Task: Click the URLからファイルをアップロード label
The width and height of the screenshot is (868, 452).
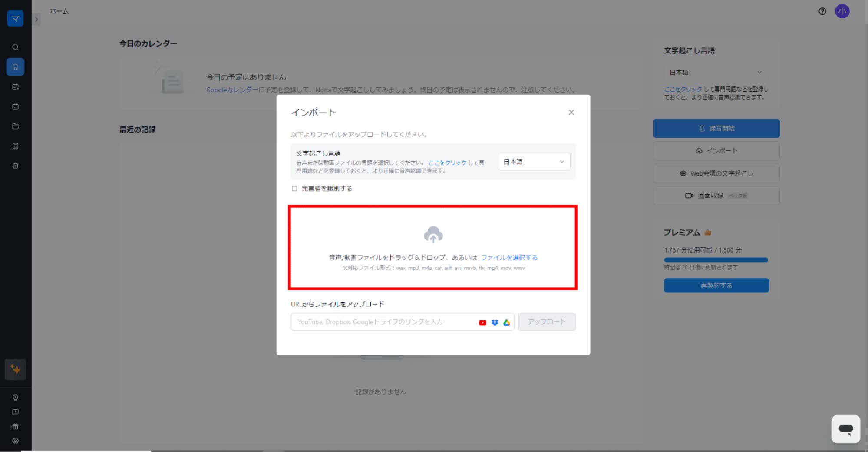Action: click(337, 304)
